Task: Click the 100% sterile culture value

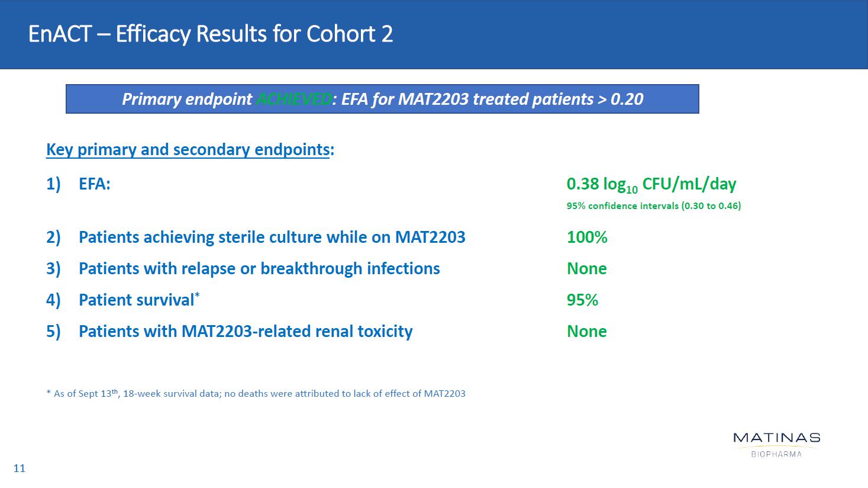Action: 587,237
